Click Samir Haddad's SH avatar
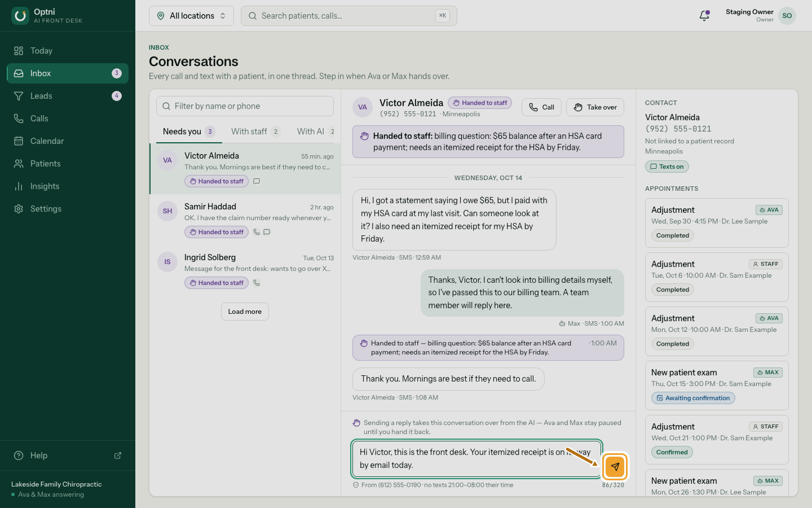Screen dimensions: 812x508 point(167,211)
